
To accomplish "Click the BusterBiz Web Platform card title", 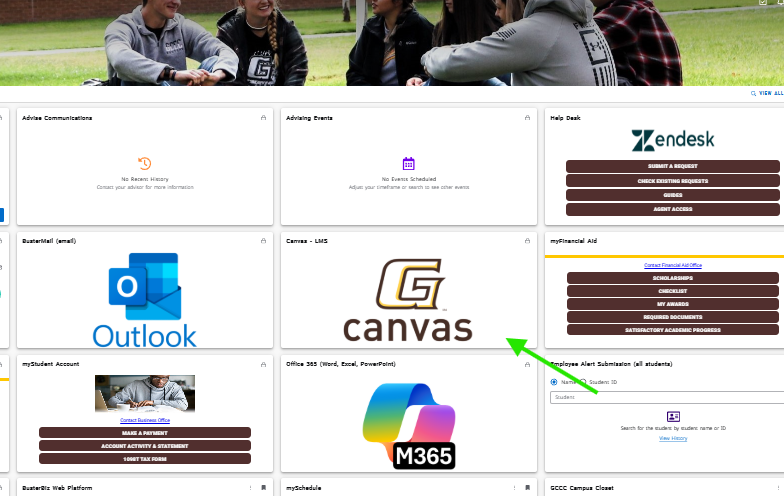I will click(x=57, y=488).
